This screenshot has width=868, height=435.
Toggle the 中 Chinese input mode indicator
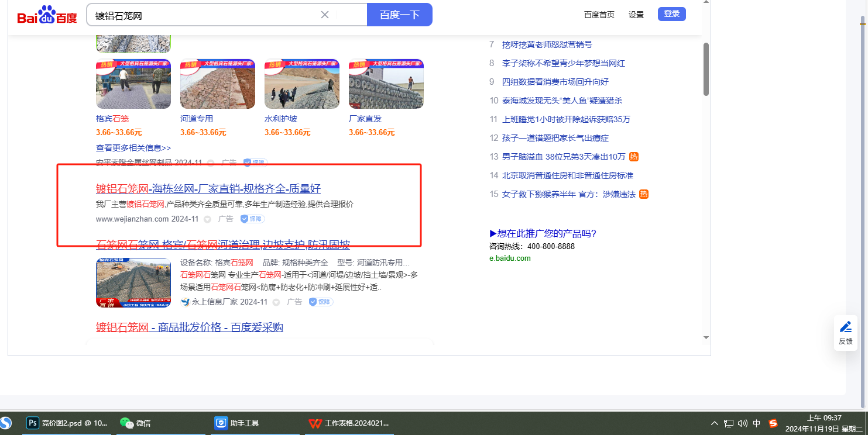tap(757, 423)
